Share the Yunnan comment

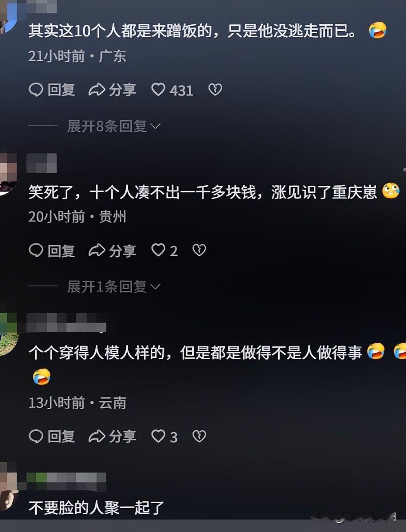coord(112,437)
